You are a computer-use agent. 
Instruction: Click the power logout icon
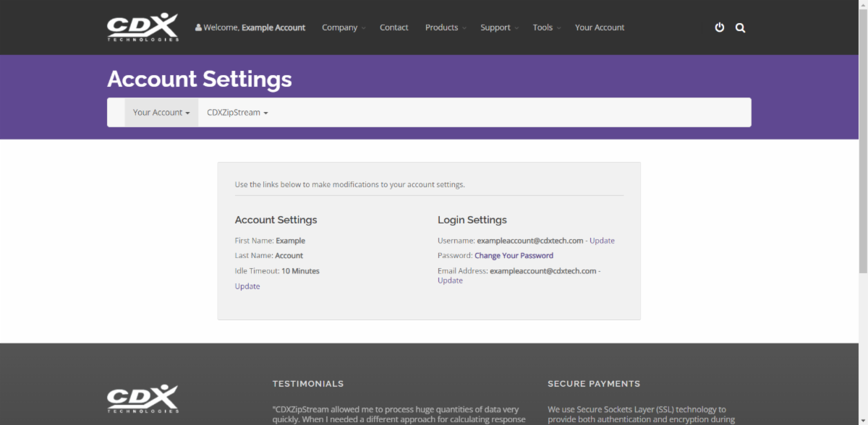(x=720, y=27)
